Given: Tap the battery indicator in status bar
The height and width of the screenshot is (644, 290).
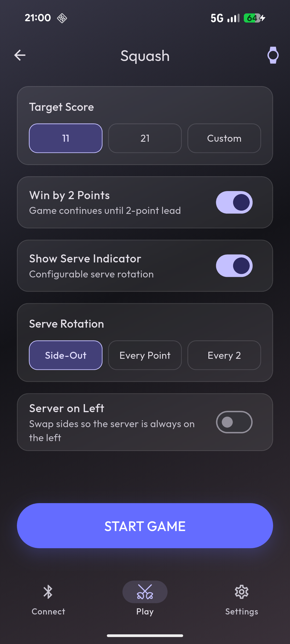Looking at the screenshot, I should (x=254, y=18).
